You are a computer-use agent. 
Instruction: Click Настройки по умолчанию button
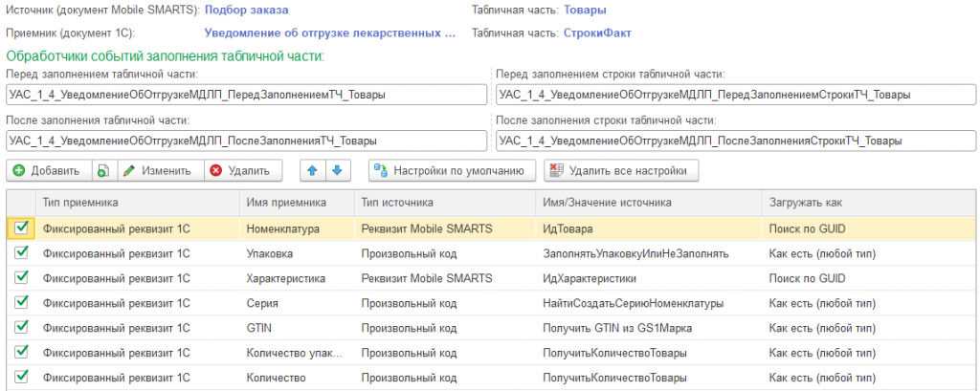(452, 170)
